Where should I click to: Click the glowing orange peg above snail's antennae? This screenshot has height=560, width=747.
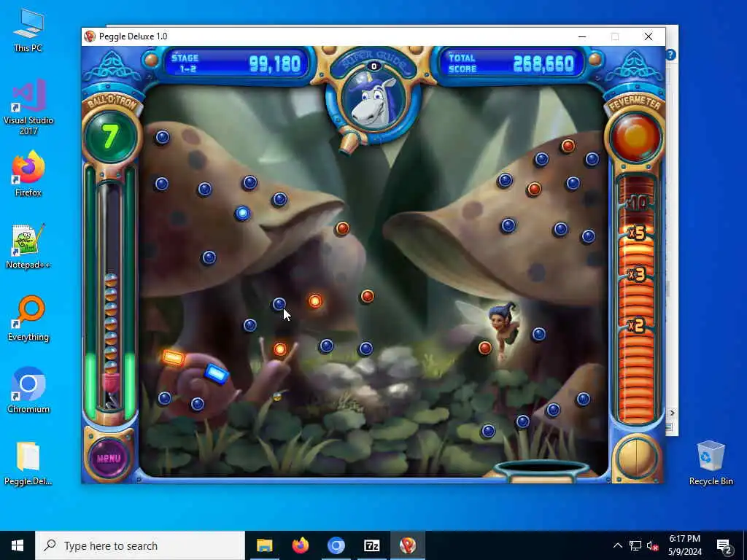(x=280, y=349)
